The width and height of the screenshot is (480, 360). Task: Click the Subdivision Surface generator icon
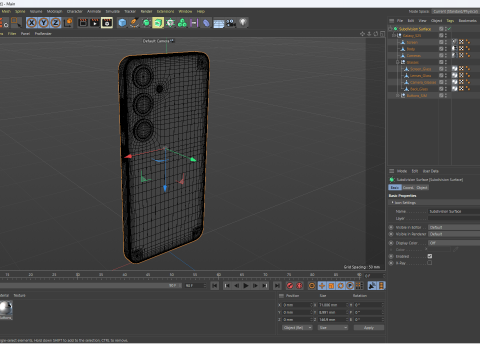pos(146,23)
